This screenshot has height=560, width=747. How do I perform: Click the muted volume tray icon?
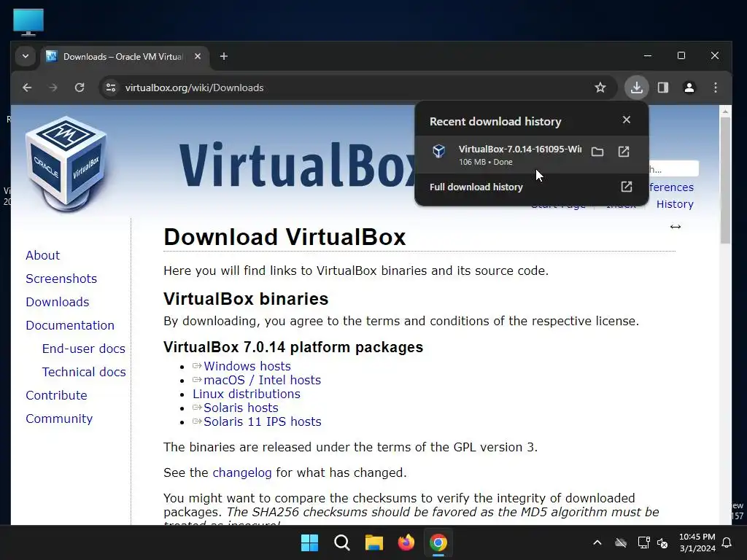(x=662, y=542)
